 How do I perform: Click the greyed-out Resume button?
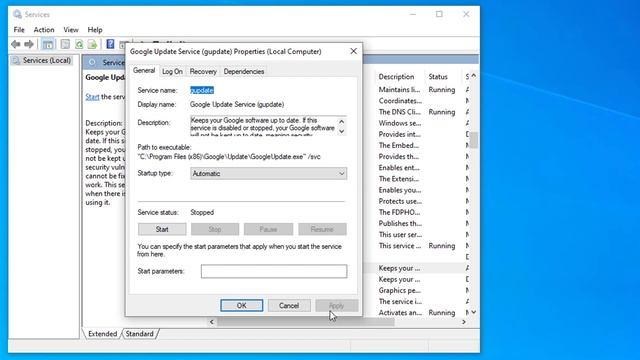pos(322,229)
